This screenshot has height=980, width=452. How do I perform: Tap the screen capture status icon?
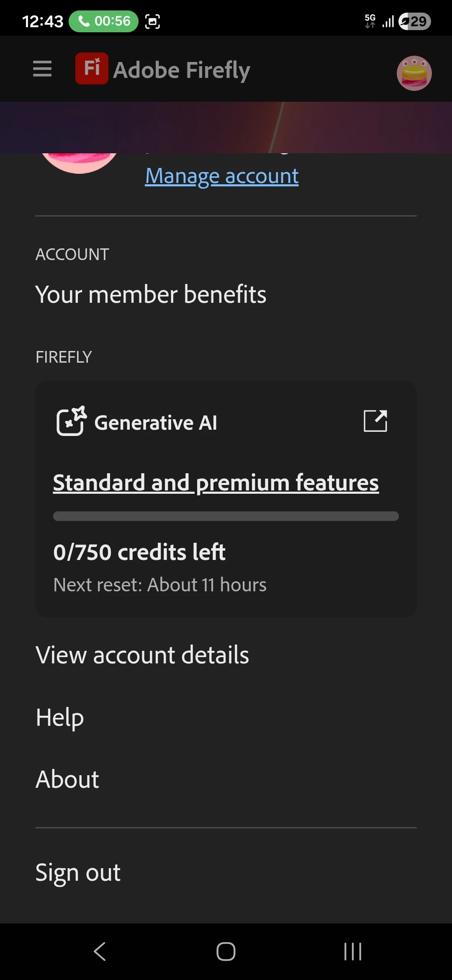pyautogui.click(x=152, y=21)
